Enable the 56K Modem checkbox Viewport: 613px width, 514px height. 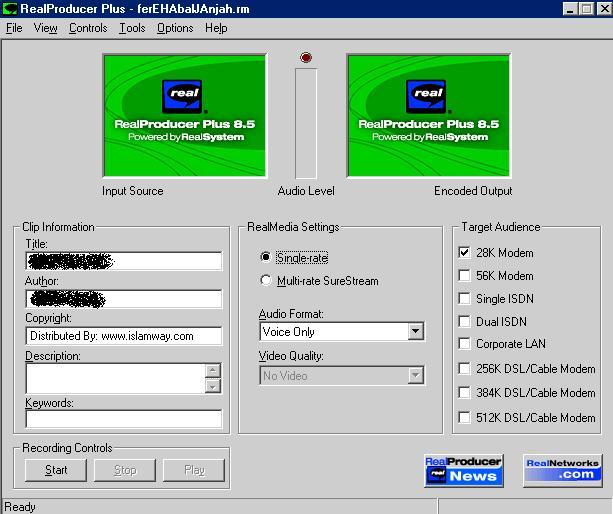[x=464, y=276]
